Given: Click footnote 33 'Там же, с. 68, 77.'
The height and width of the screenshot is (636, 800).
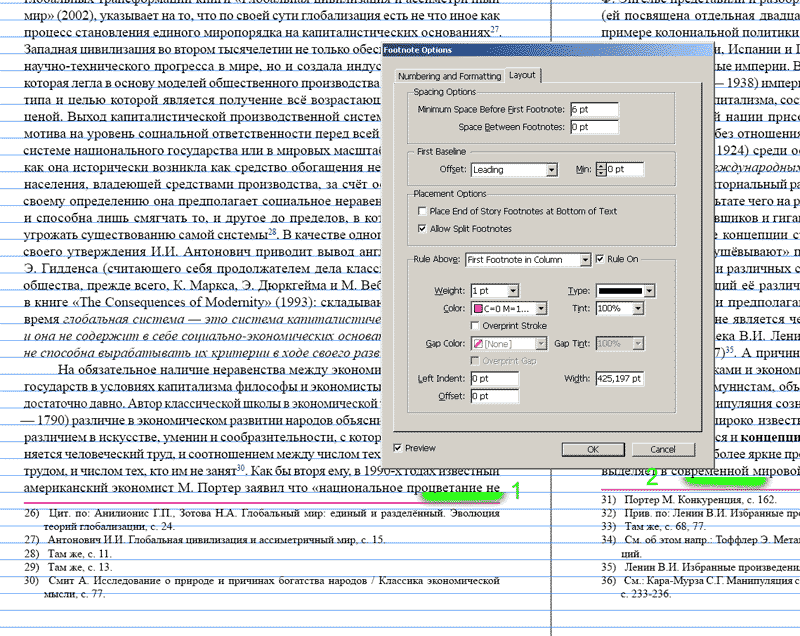Looking at the screenshot, I should 665,526.
